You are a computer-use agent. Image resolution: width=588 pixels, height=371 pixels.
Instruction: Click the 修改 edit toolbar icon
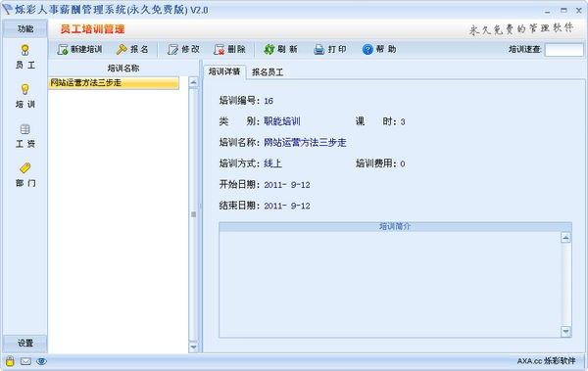[172, 49]
